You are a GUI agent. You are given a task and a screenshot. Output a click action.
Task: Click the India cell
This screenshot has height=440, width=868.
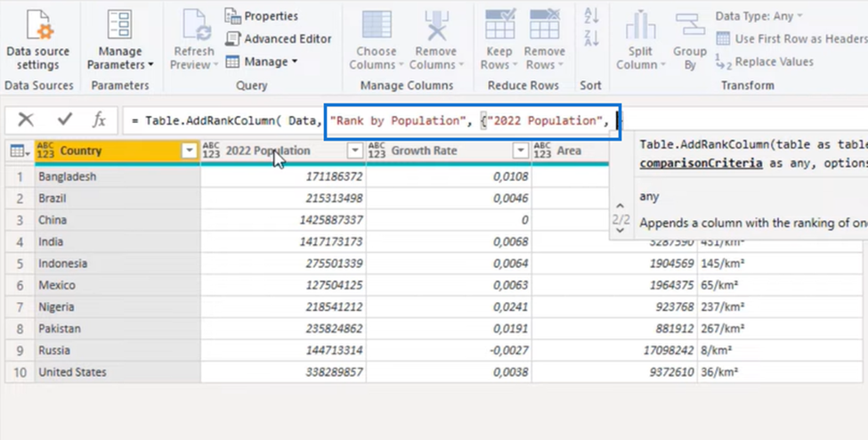tap(118, 241)
